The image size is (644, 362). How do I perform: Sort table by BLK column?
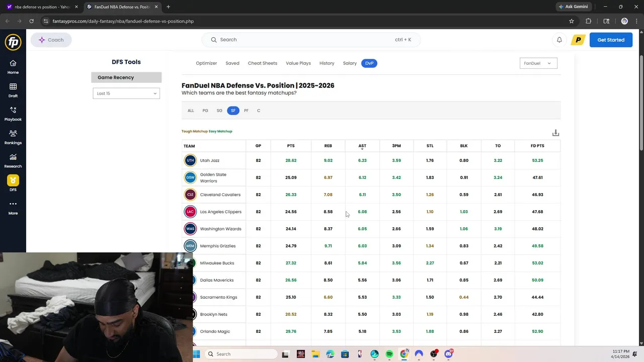(464, 146)
